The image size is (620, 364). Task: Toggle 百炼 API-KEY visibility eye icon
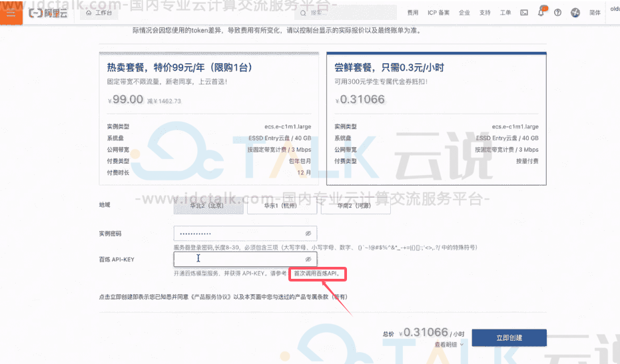click(x=308, y=260)
